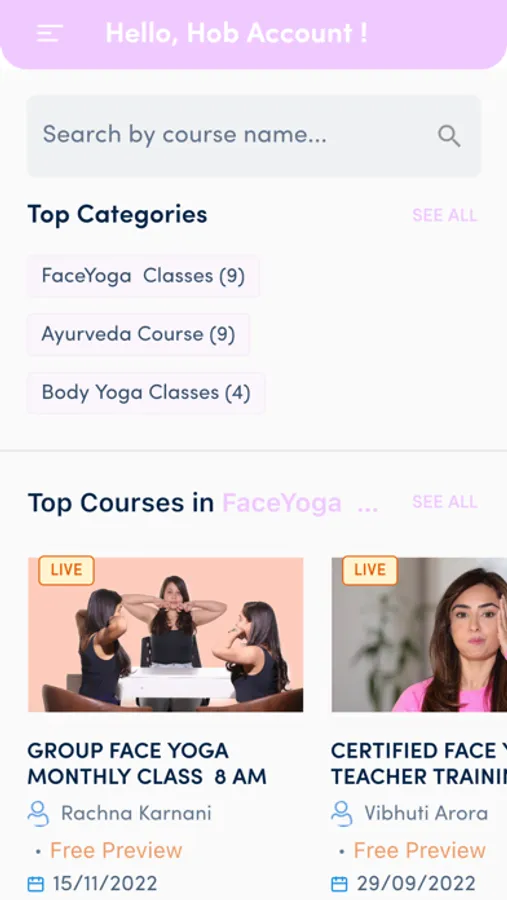Focus the Search by course name field

(254, 136)
